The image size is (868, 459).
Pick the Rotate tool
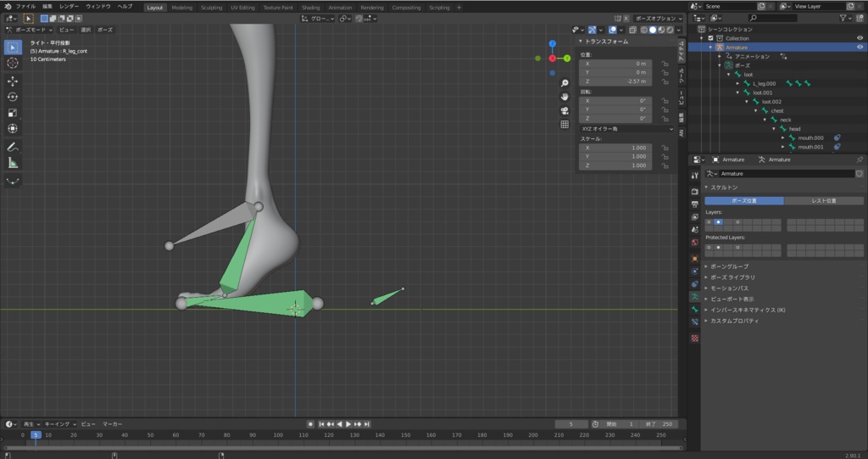(13, 97)
